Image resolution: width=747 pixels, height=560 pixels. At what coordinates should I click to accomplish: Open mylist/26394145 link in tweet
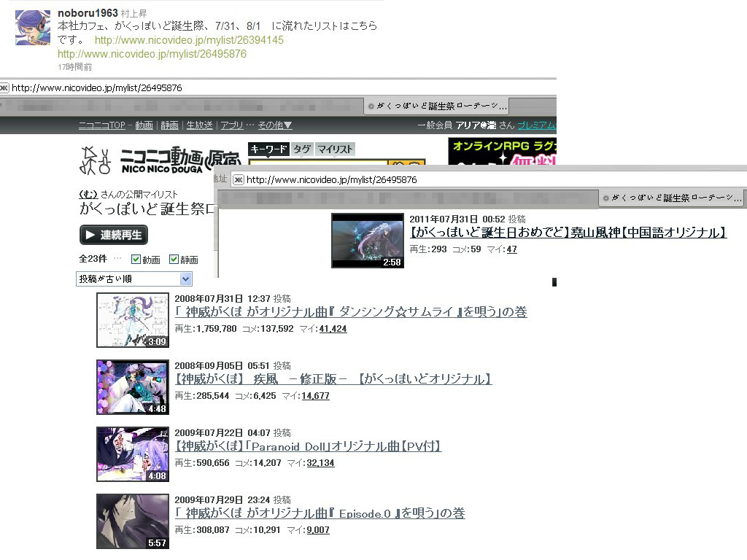point(189,40)
